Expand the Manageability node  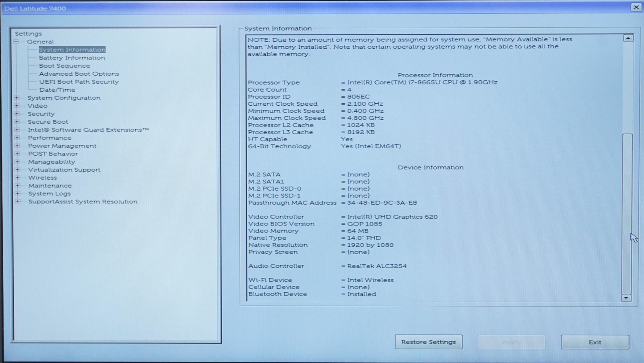17,162
